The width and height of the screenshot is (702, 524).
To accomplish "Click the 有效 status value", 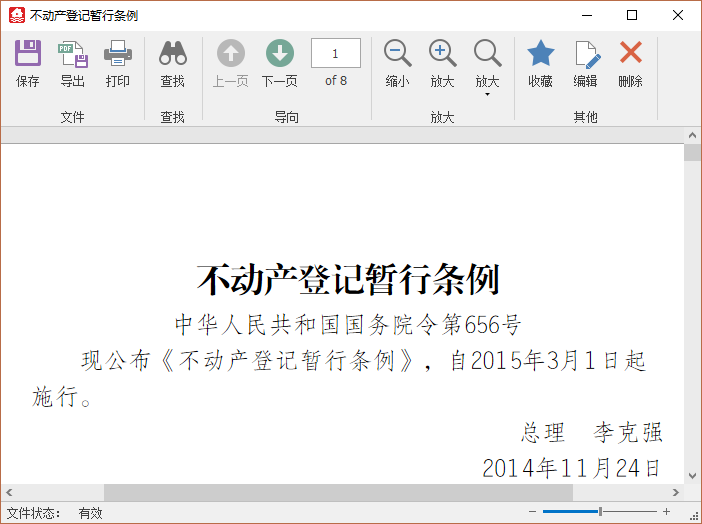I will click(90, 513).
